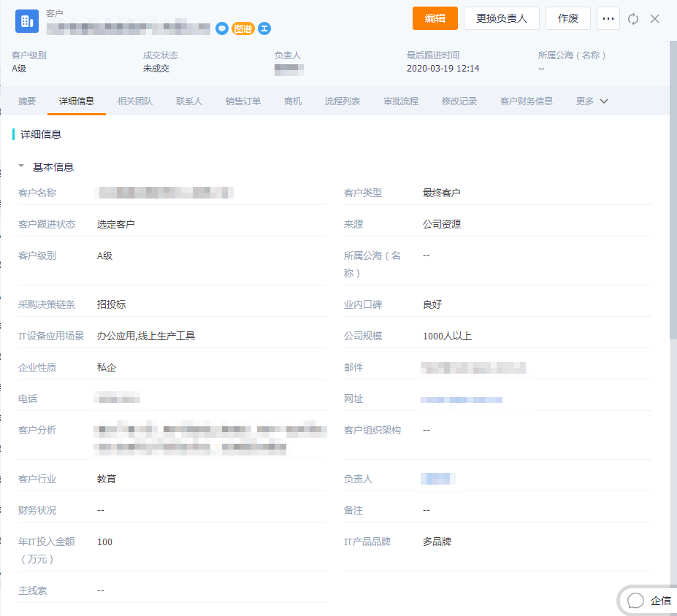Open the chat bubble icon beside customer name
The width and height of the screenshot is (677, 616).
pyautogui.click(x=222, y=28)
